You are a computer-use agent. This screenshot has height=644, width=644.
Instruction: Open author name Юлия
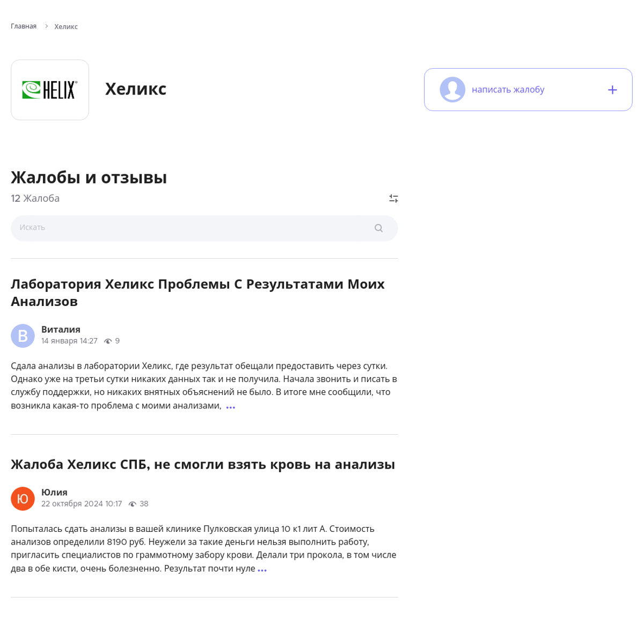54,492
